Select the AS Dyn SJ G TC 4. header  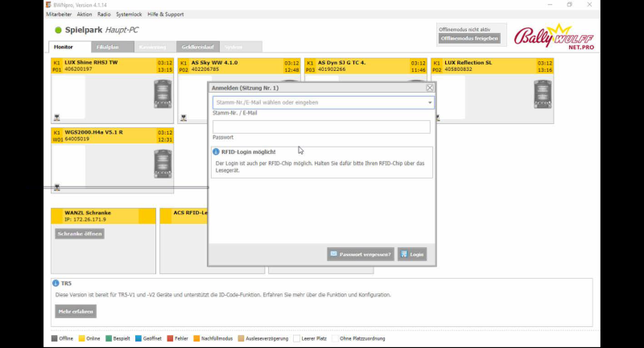365,66
